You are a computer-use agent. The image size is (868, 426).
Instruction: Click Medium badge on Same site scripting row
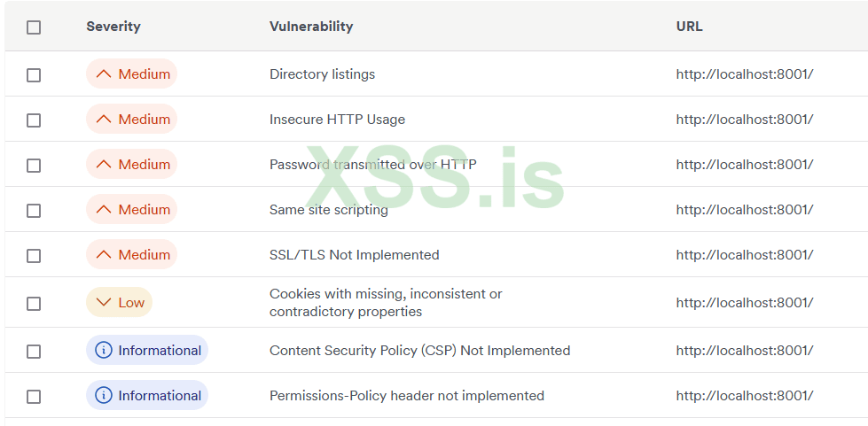coord(132,210)
